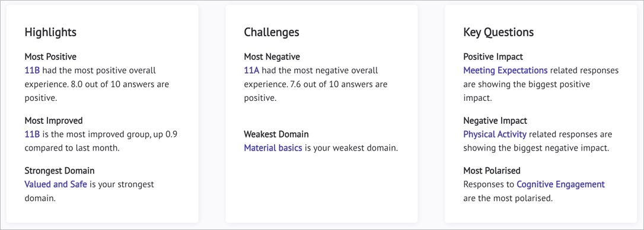Follow the Valued and Safe domain link

[x=56, y=184]
